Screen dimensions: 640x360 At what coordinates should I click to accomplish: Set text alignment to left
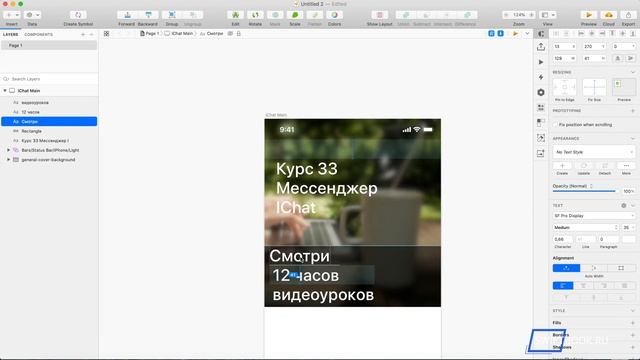(563, 286)
